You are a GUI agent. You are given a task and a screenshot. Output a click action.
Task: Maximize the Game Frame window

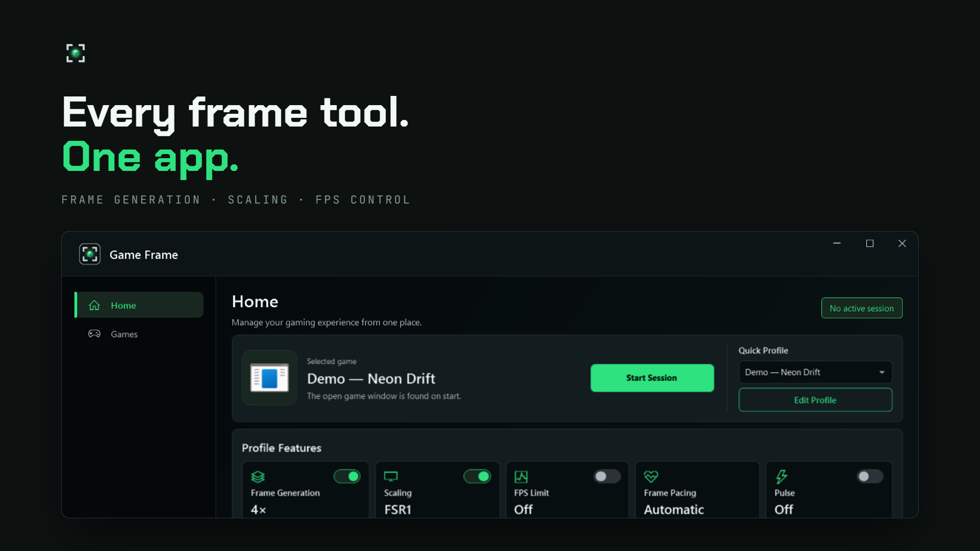click(x=870, y=243)
